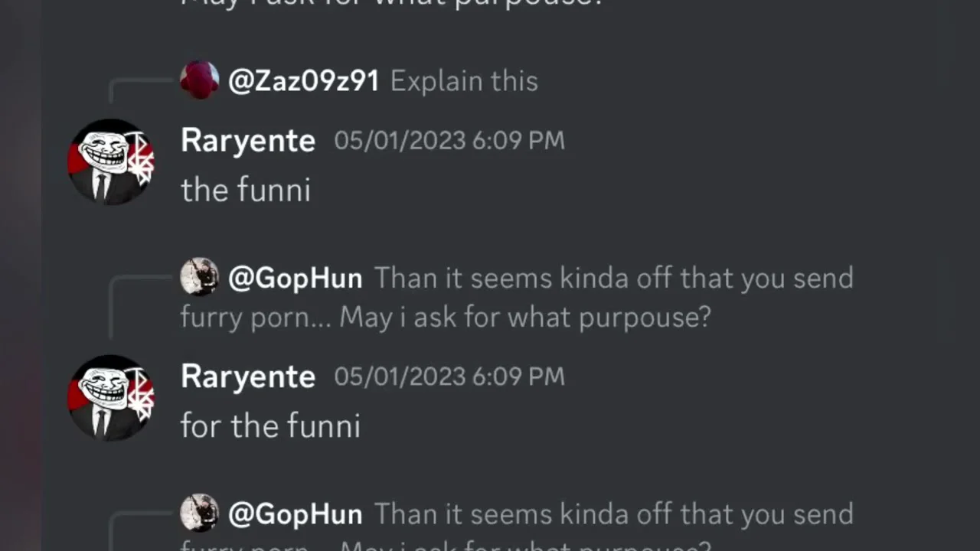Screen dimensions: 980x551
Task: Click the timestamp on the 'for the funni' message
Action: [x=449, y=377]
